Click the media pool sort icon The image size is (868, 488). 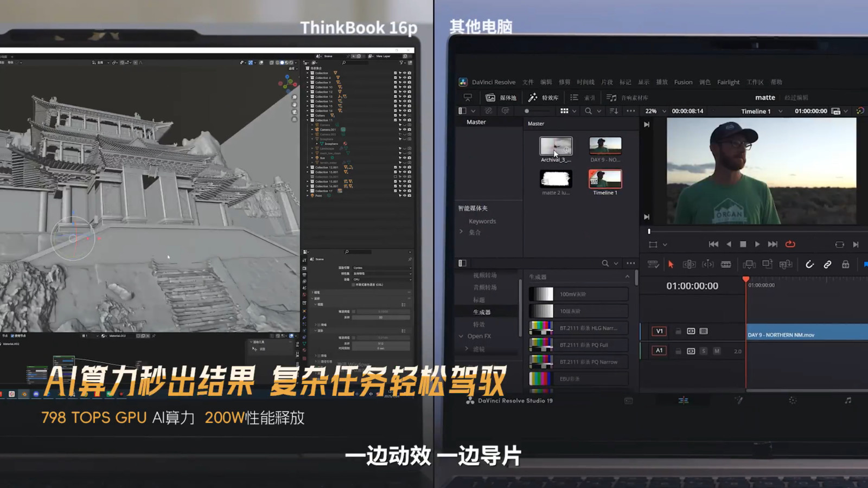pyautogui.click(x=614, y=111)
